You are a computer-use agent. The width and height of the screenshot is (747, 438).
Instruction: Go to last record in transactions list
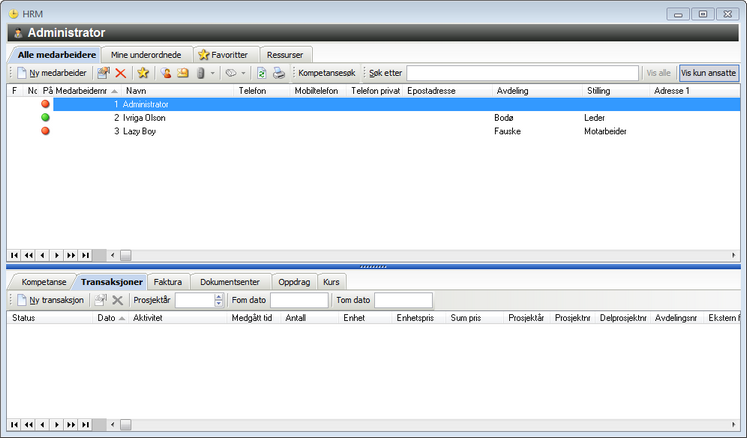coord(85,425)
